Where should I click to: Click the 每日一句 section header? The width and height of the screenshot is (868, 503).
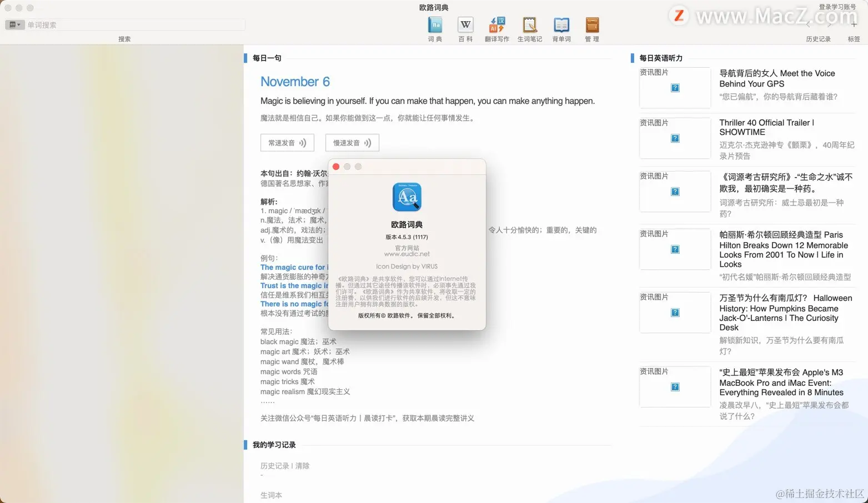[x=267, y=58]
